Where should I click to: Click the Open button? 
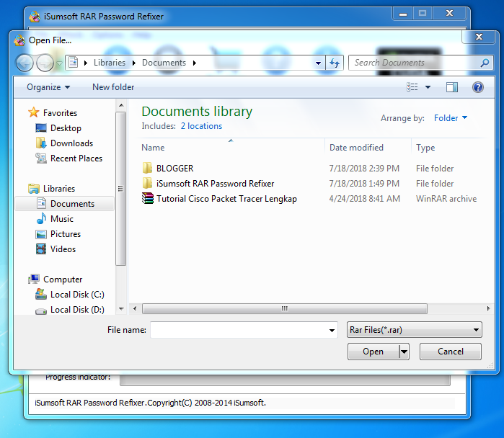click(373, 352)
